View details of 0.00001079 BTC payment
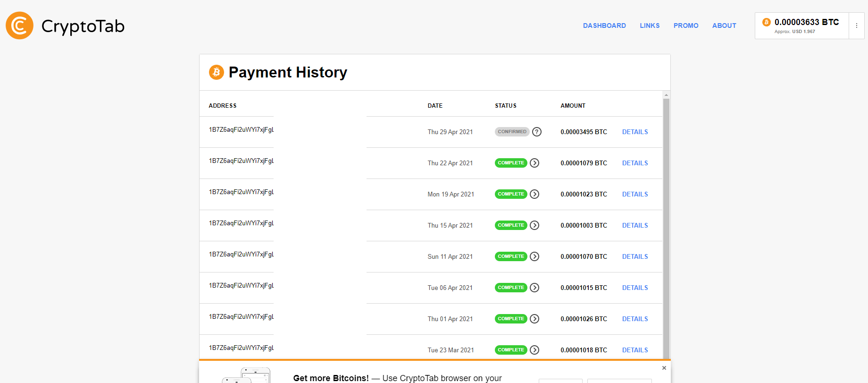Screen dimensions: 868x383 click(x=635, y=163)
